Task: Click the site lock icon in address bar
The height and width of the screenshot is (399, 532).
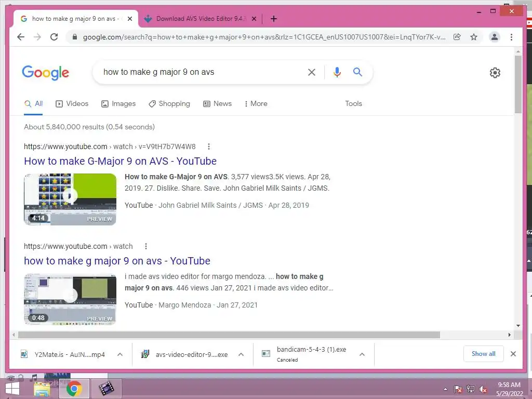Action: coord(75,37)
